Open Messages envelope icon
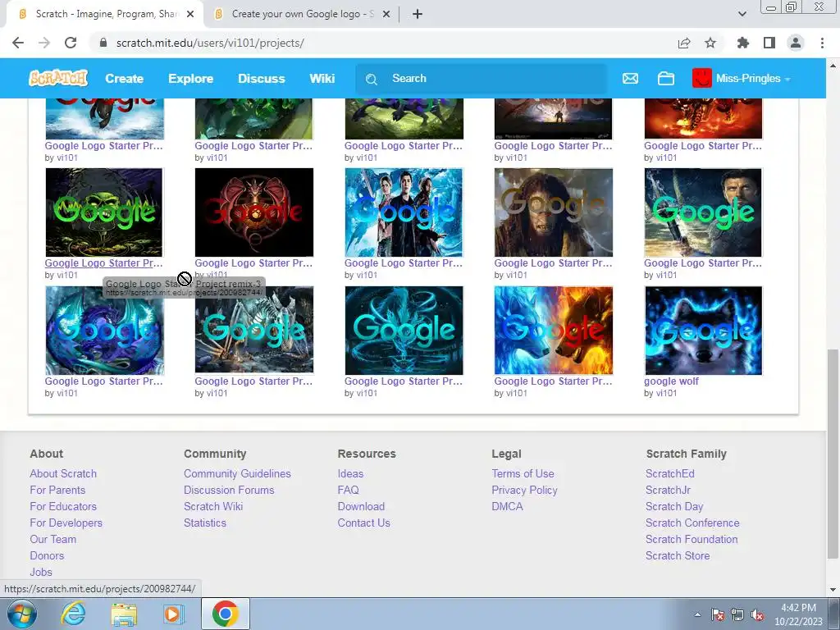 coord(630,79)
